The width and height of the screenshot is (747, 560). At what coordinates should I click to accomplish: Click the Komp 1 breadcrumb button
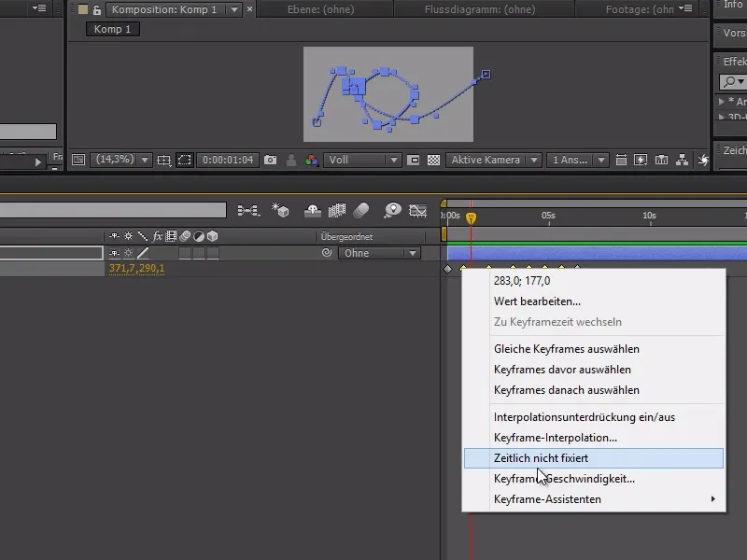pos(112,29)
